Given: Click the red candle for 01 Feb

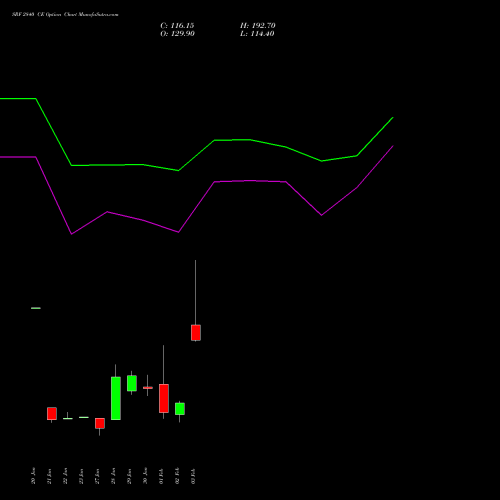Looking at the screenshot, I should coord(164,398).
